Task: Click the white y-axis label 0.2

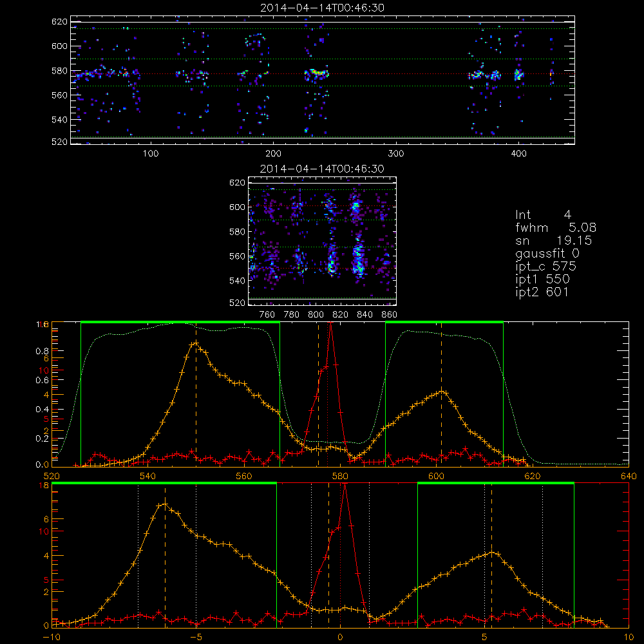Action: point(43,439)
